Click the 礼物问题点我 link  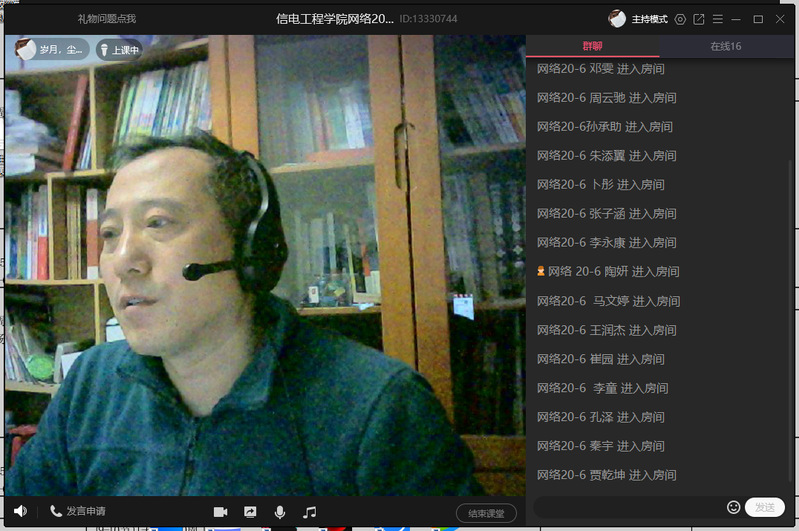[x=107, y=19]
